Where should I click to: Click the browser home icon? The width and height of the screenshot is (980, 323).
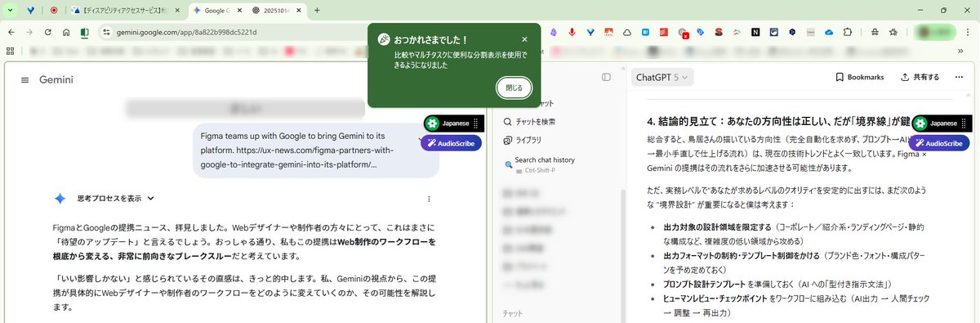[x=66, y=32]
